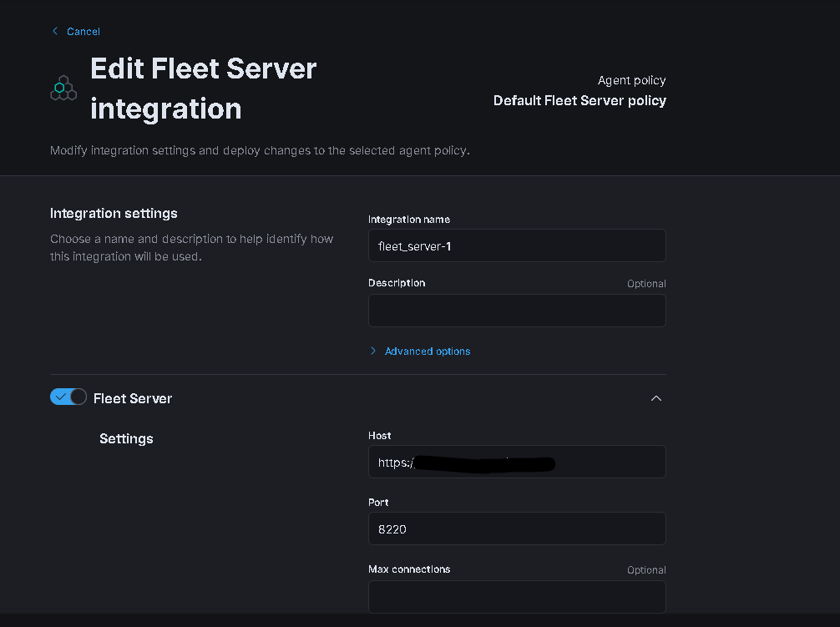This screenshot has height=627, width=840.
Task: Expand Advanced options
Action: (x=427, y=351)
